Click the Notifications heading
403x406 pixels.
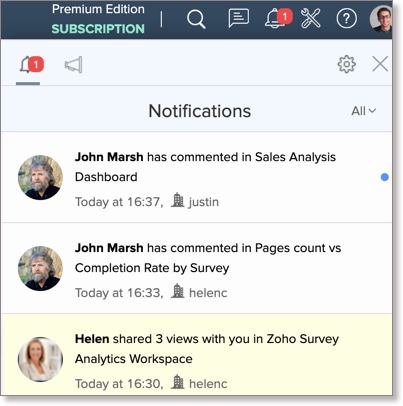click(200, 111)
